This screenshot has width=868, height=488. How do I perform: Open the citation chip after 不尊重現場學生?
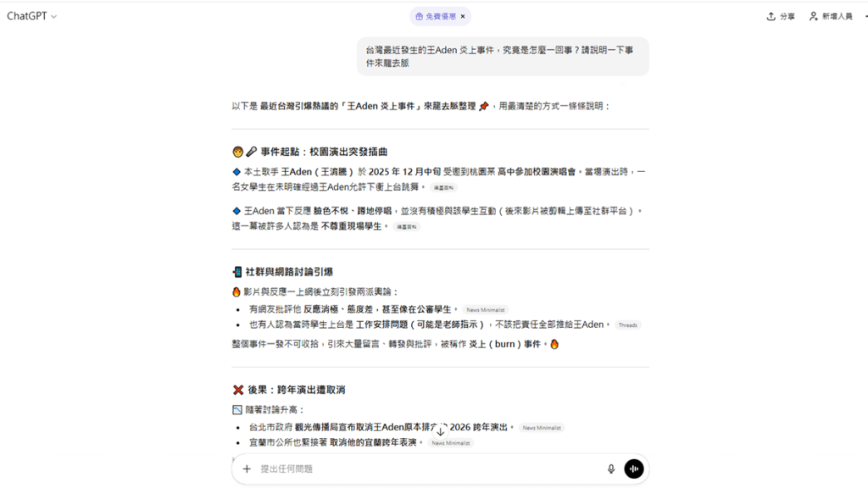pyautogui.click(x=405, y=227)
